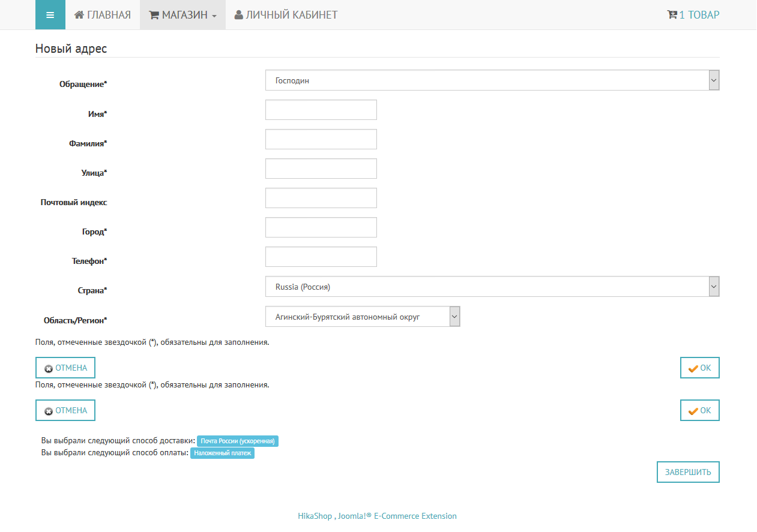The image size is (757, 532).
Task: Expand the Обращение dropdown
Action: point(492,80)
